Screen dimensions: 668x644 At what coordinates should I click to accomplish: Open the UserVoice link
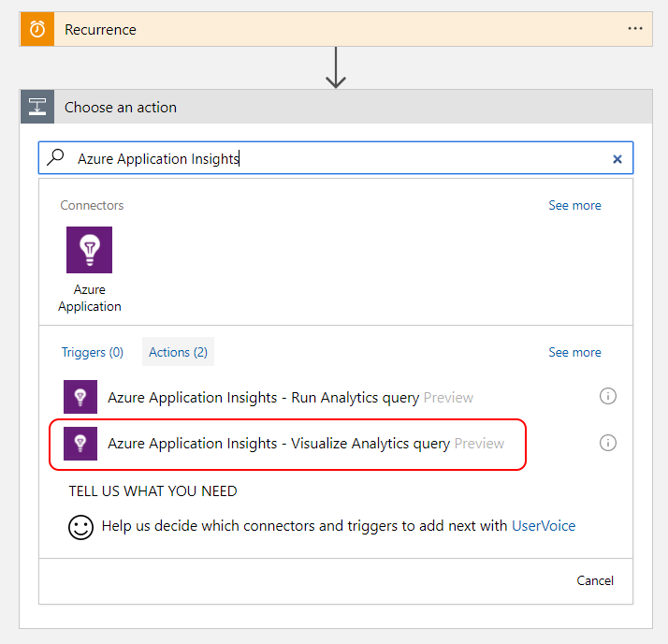click(544, 526)
